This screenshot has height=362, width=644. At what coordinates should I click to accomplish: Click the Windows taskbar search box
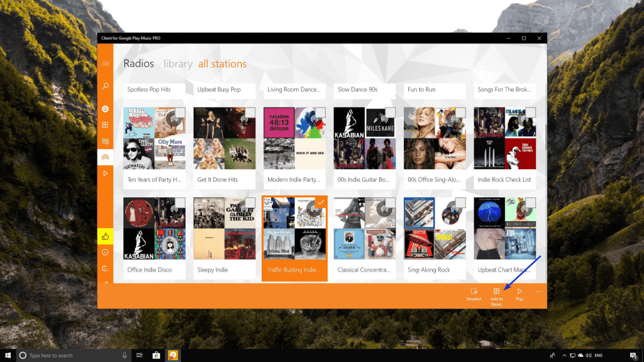pos(69,356)
